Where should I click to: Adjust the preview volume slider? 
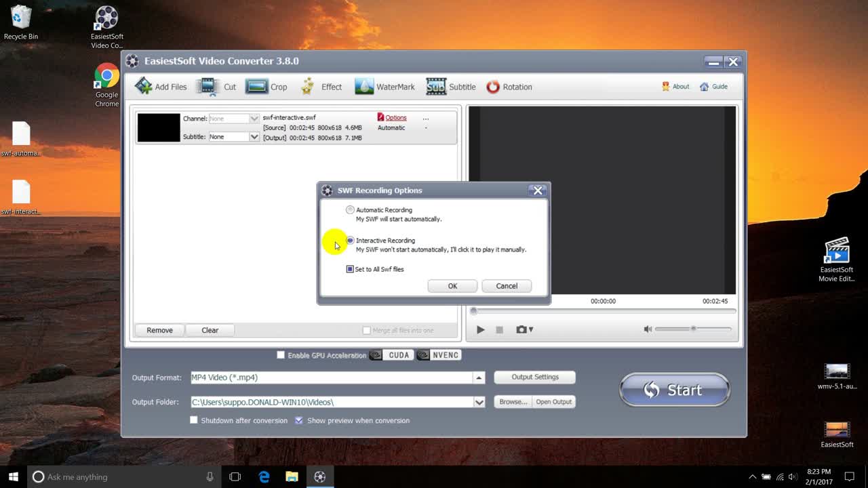pos(693,329)
